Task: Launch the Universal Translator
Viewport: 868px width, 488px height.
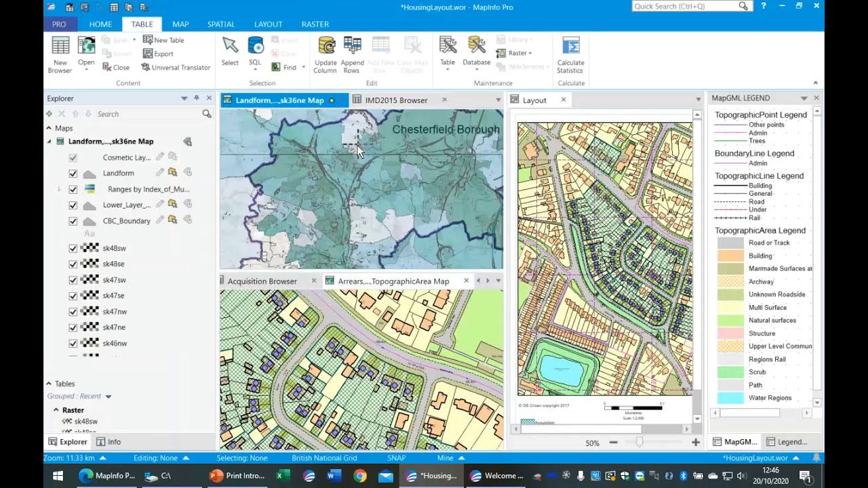Action: pyautogui.click(x=176, y=67)
